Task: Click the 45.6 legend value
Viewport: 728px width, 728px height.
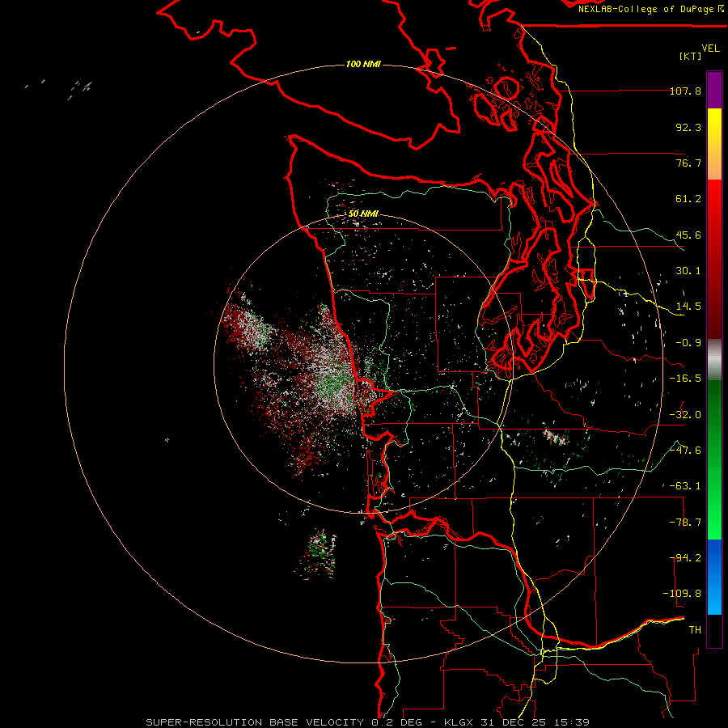Action: point(688,235)
